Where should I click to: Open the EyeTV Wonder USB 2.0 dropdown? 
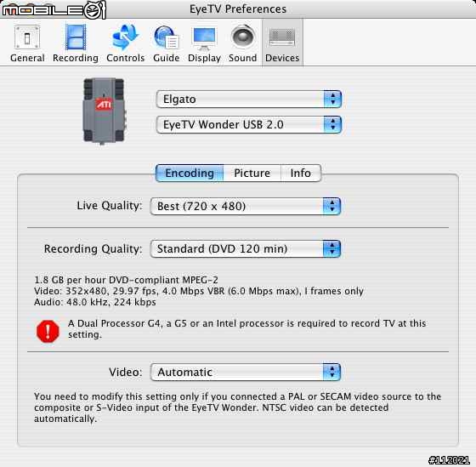pyautogui.click(x=248, y=124)
